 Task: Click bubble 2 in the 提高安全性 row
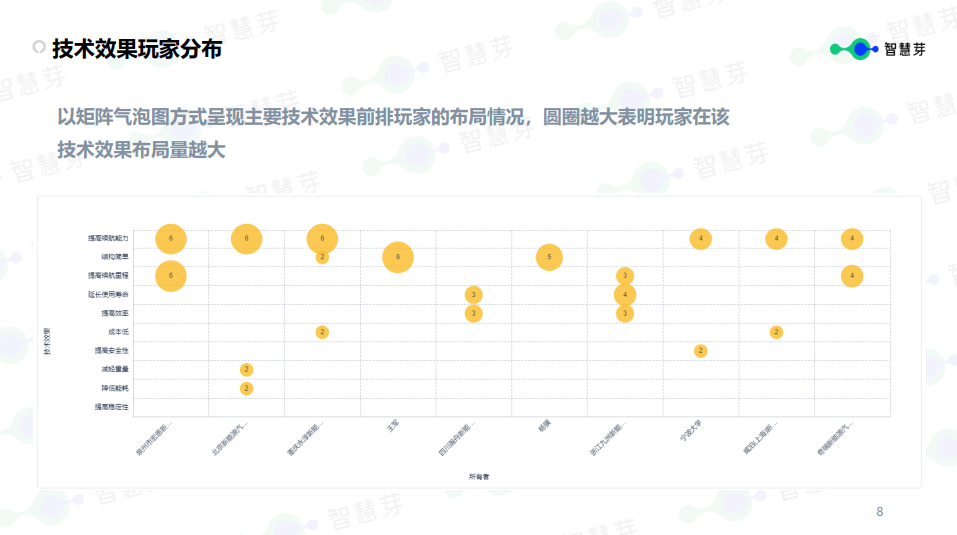(700, 350)
